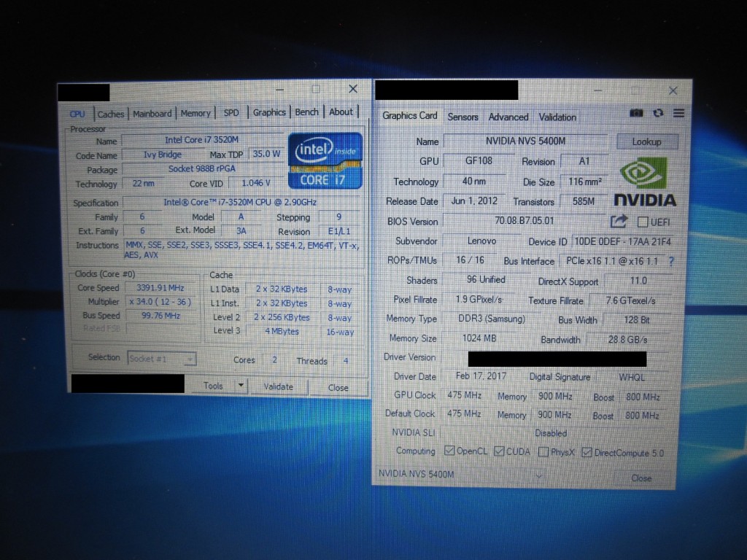
Task: Click the Multiplier value x 34.0 (12 - 36)
Action: [160, 302]
